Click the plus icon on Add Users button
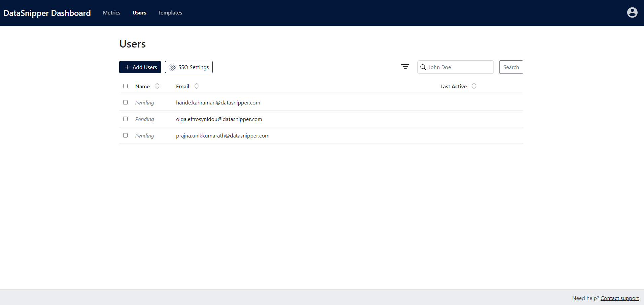Screen dimensions: 644x305 click(127, 67)
